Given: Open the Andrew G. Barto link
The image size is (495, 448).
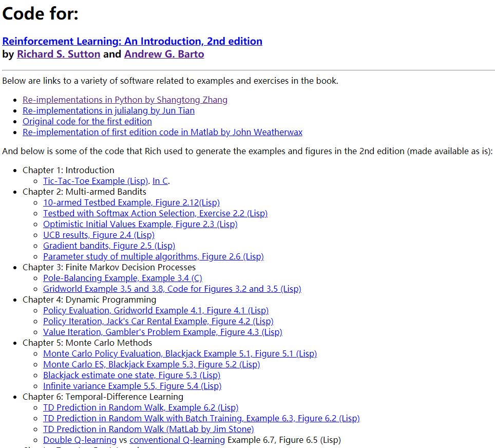Looking at the screenshot, I should [x=164, y=54].
